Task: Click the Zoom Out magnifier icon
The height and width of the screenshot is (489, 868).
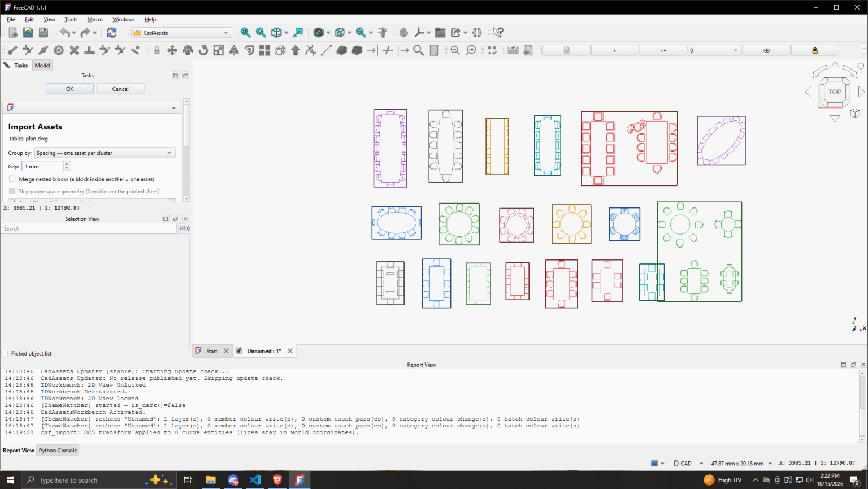Action: pos(455,50)
